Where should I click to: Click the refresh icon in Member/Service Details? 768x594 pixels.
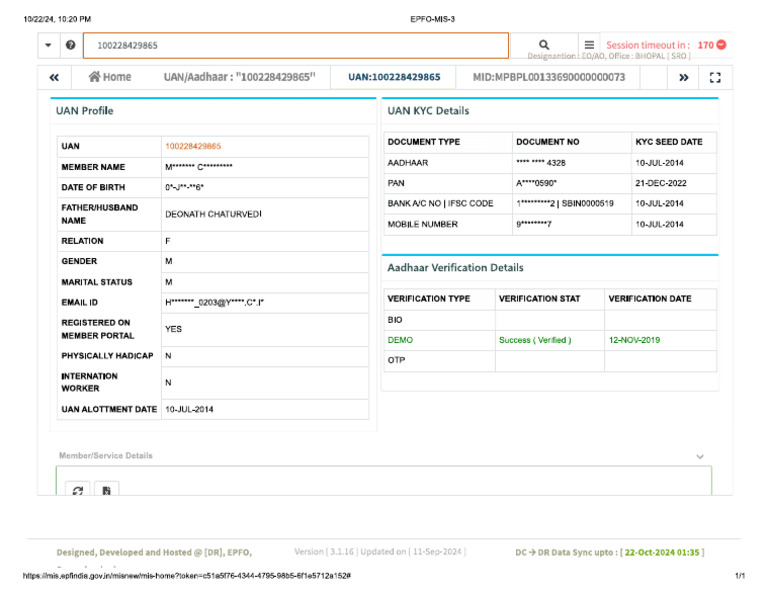(77, 490)
